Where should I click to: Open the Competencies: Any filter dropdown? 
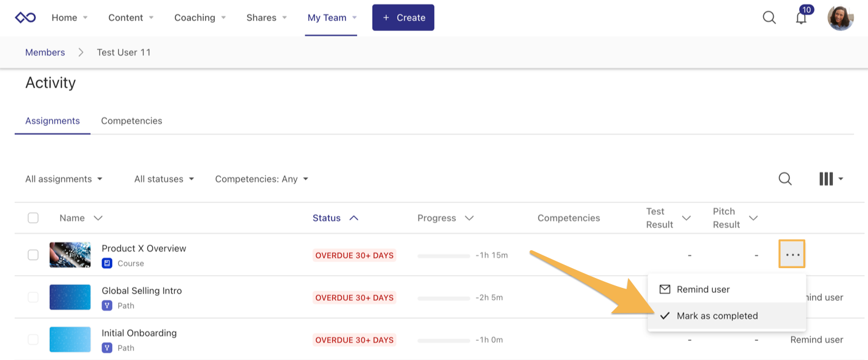(x=262, y=179)
